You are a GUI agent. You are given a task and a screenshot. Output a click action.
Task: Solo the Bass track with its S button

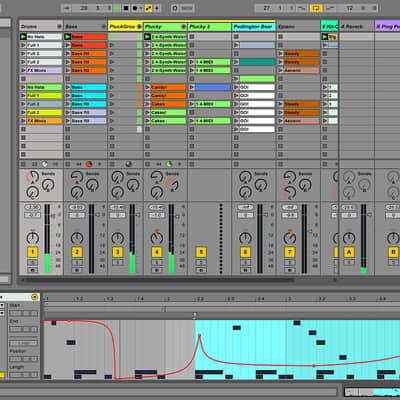coord(77,262)
